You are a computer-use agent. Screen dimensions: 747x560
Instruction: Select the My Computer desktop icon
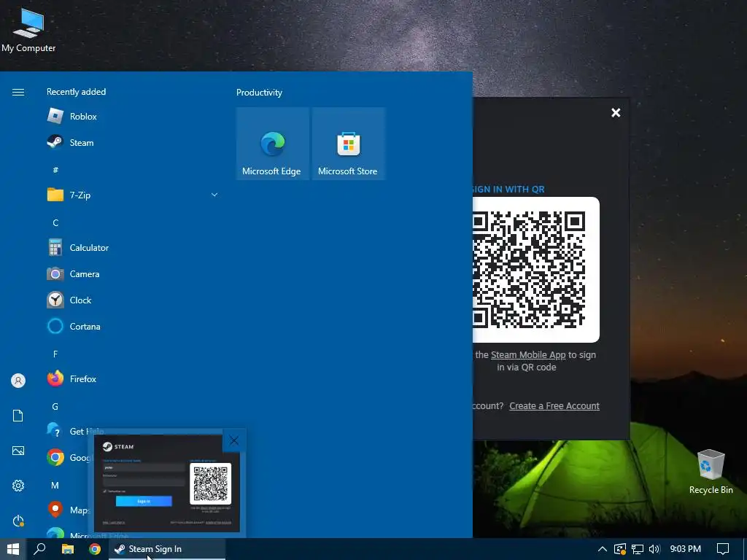coord(28,30)
